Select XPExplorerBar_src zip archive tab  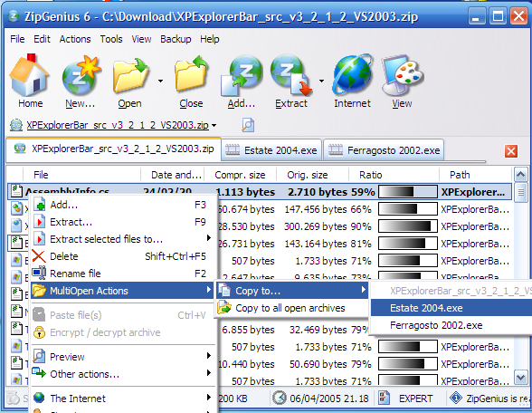tap(114, 149)
